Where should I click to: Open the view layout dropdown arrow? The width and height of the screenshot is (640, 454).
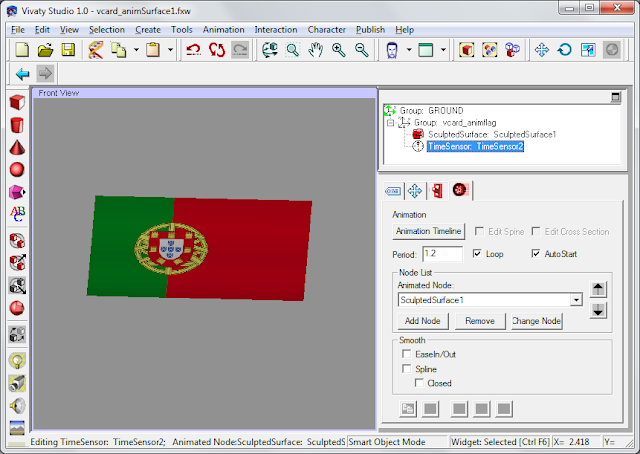[443, 50]
